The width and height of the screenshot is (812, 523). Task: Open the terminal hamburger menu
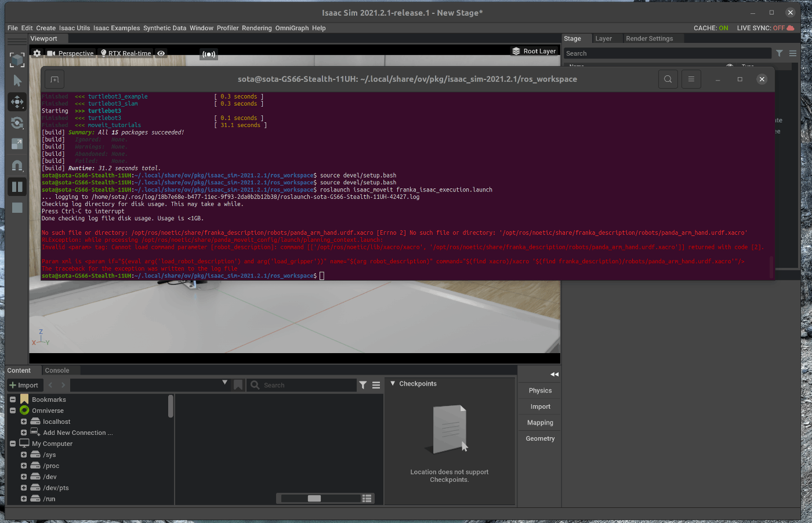691,79
